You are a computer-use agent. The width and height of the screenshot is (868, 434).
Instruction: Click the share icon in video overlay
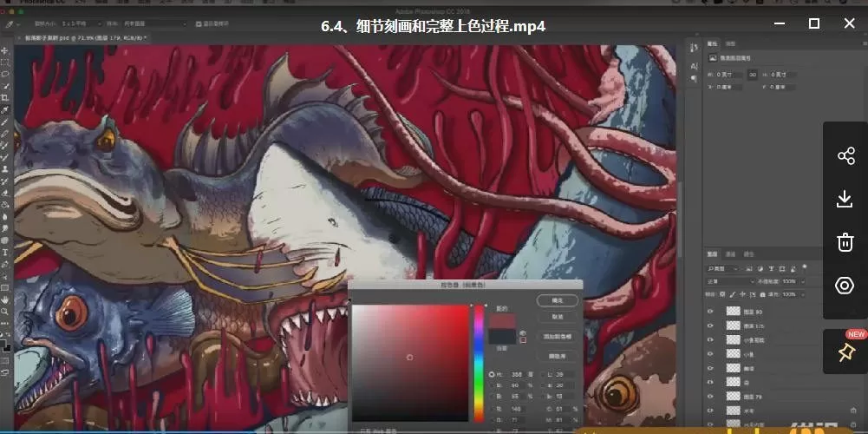[845, 155]
